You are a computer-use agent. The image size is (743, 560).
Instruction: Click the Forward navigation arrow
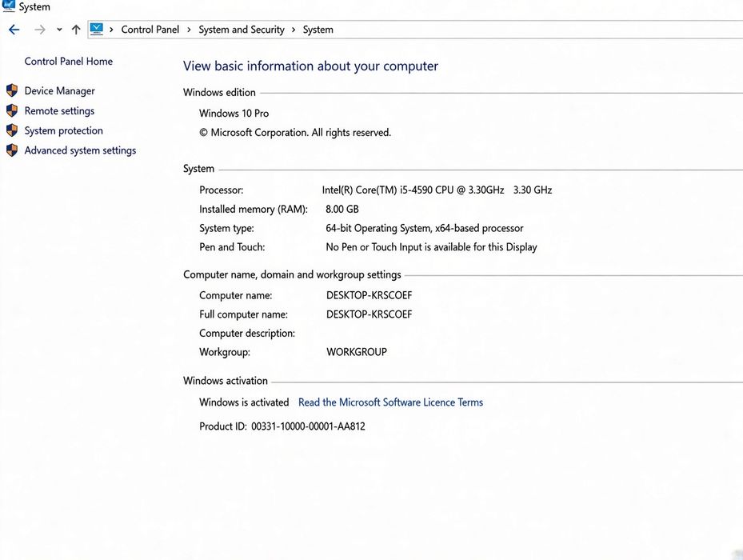(40, 30)
